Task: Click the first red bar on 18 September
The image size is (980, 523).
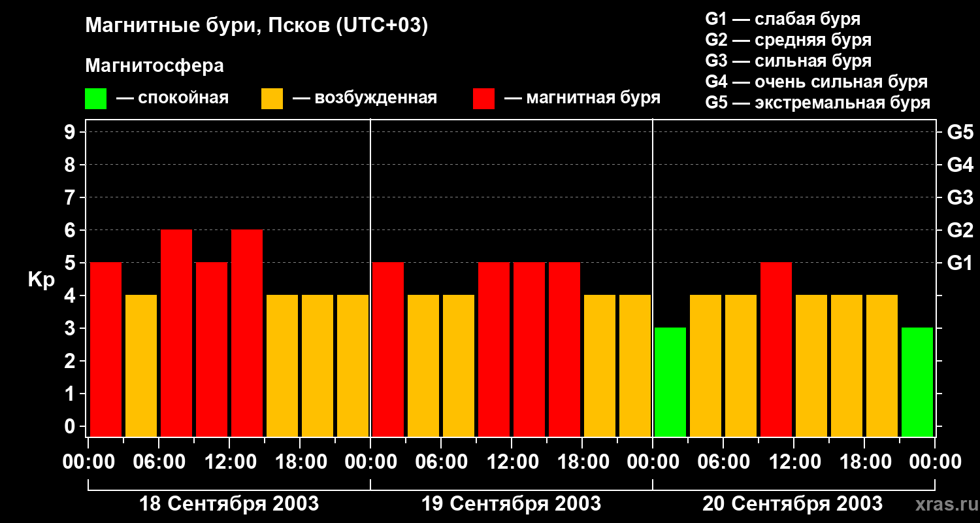Action: 106,349
